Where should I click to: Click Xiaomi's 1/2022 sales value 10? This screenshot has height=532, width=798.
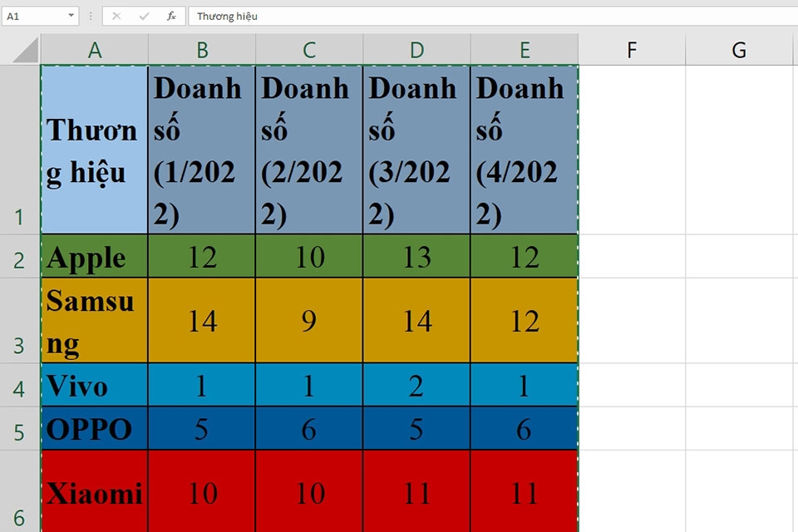202,491
